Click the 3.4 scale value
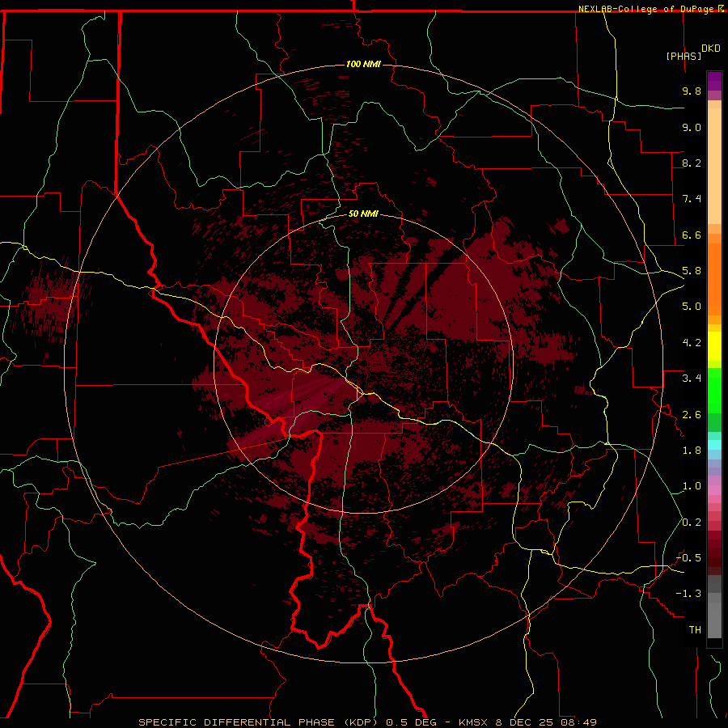This screenshot has width=728, height=728. tap(692, 379)
